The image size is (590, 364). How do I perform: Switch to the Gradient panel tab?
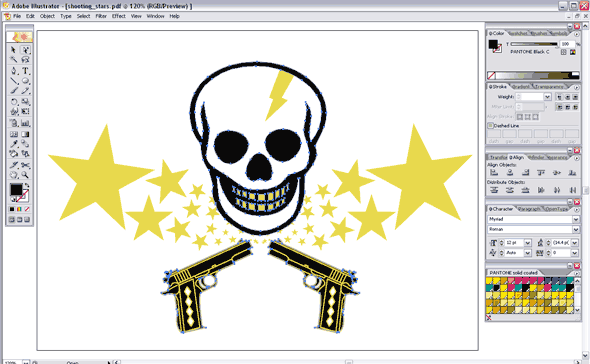520,87
